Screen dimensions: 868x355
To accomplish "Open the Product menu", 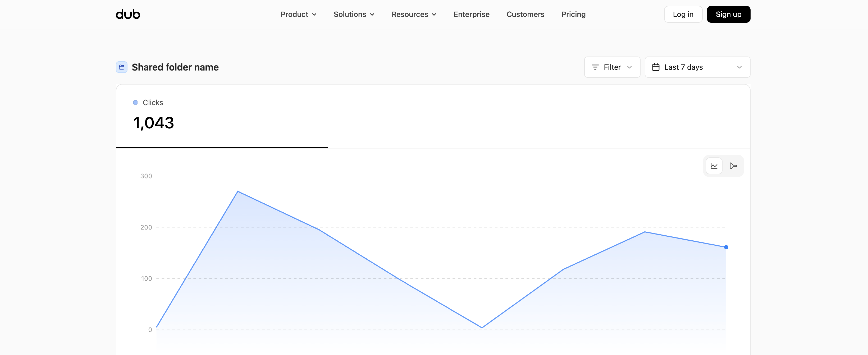I will (x=299, y=14).
